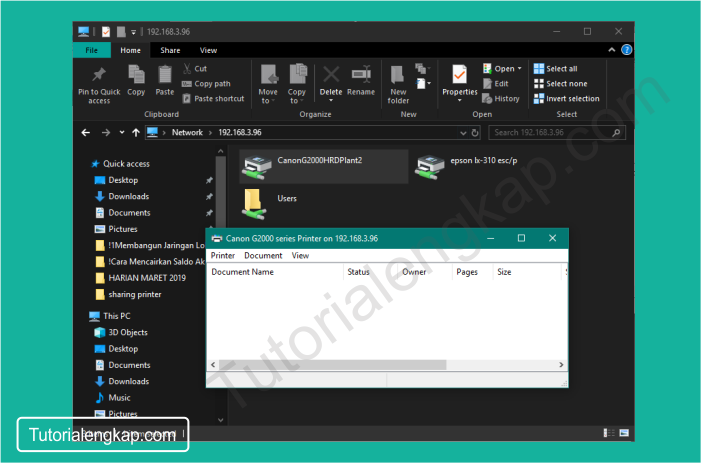Click the address bar Refresh icon
The width and height of the screenshot is (701, 463).
click(475, 133)
